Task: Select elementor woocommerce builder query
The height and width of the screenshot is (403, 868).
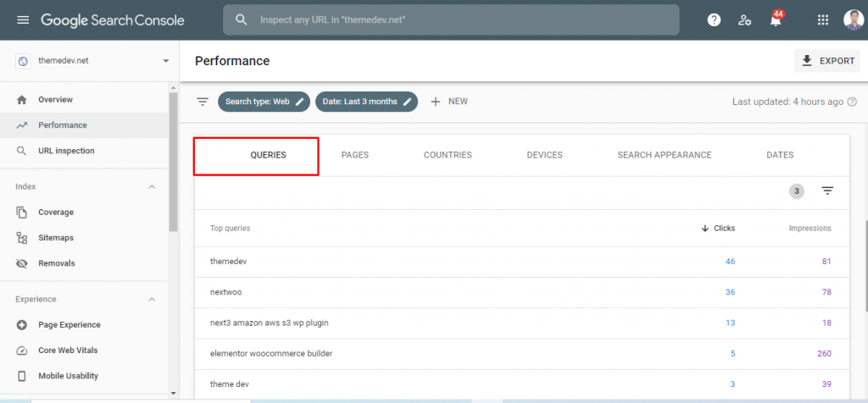Action: (x=522, y=354)
